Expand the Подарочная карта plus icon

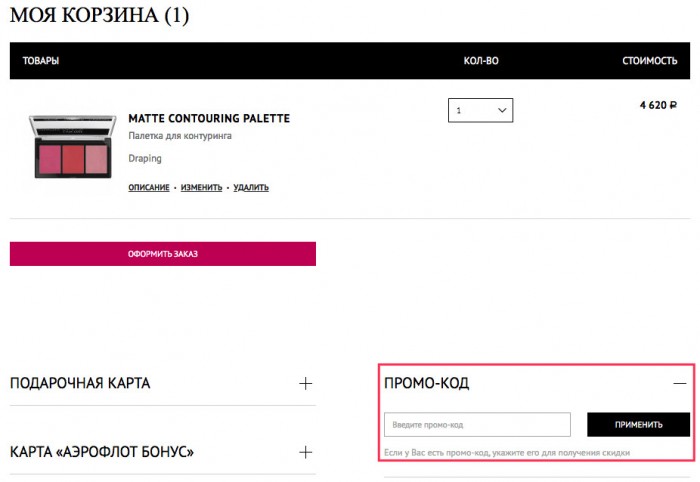tap(305, 383)
